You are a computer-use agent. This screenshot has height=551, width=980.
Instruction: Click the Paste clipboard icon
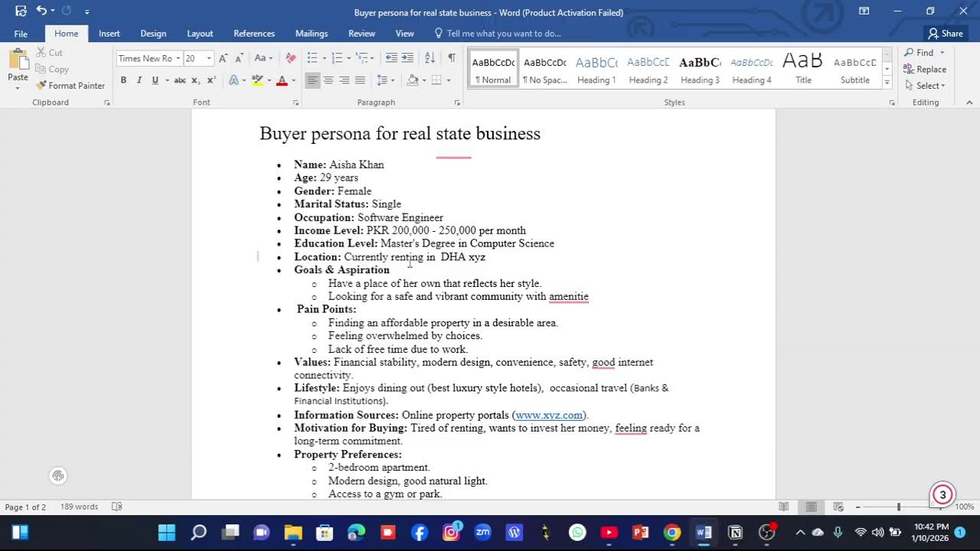coord(18,61)
